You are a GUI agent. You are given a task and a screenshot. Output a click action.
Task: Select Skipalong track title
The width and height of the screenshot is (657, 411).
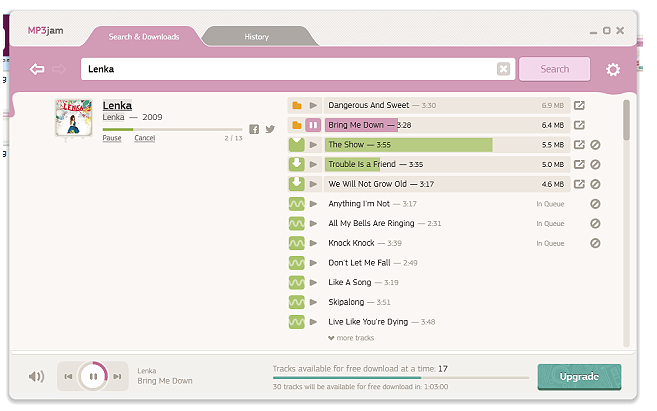pyautogui.click(x=346, y=302)
